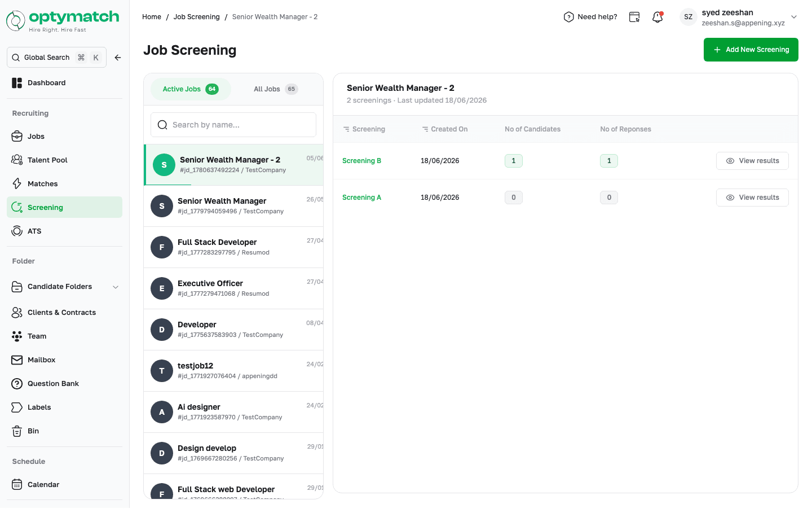
Task: Select Senior Wealth Manager job
Action: coord(233,206)
